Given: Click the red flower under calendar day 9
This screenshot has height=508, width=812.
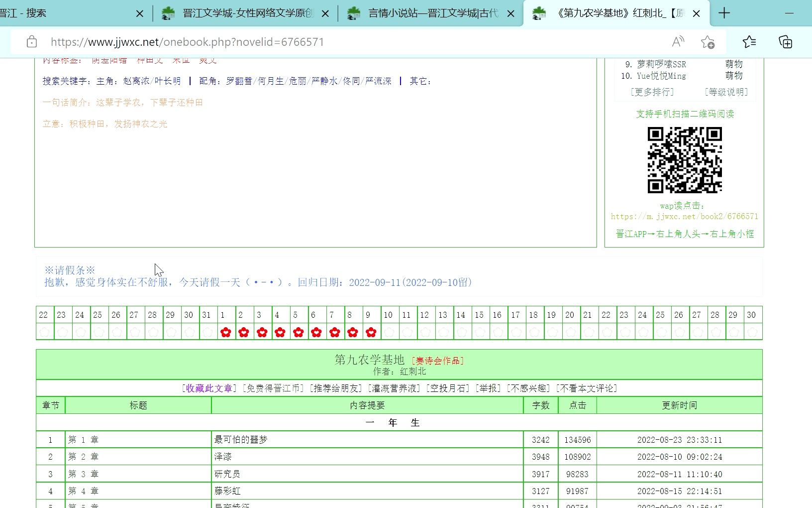Looking at the screenshot, I should click(371, 332).
